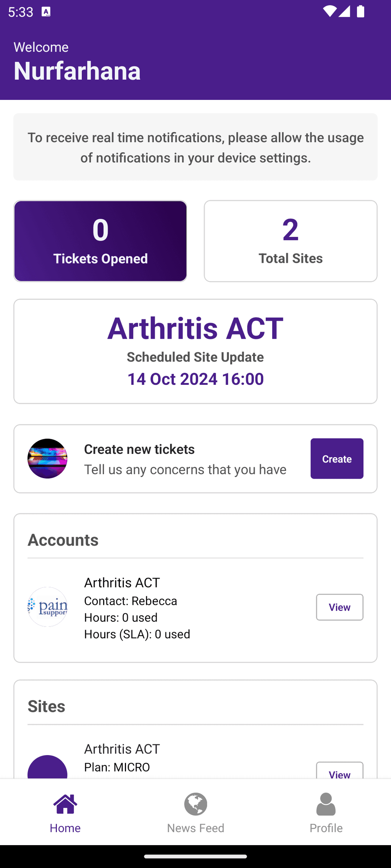Open the Tickets Opened card

point(100,241)
